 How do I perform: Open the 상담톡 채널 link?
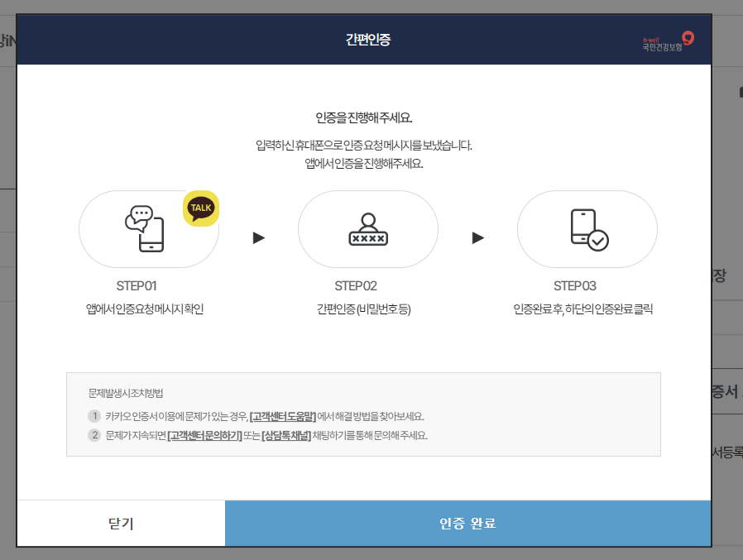(286, 435)
